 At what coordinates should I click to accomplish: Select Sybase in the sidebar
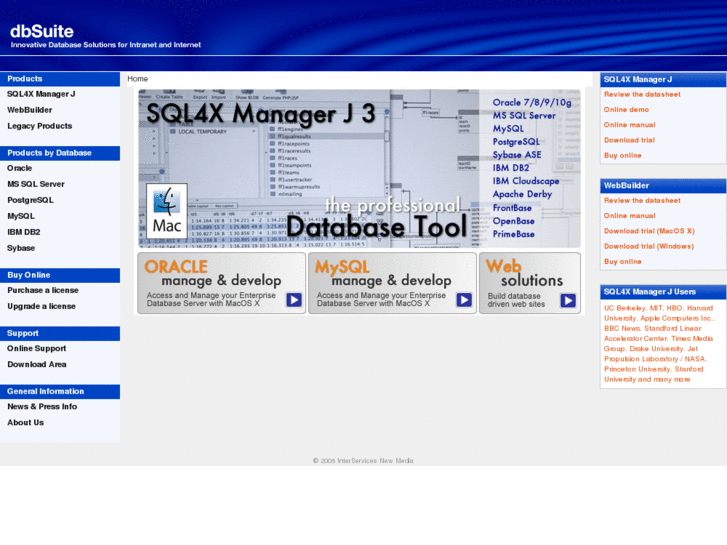coord(21,248)
